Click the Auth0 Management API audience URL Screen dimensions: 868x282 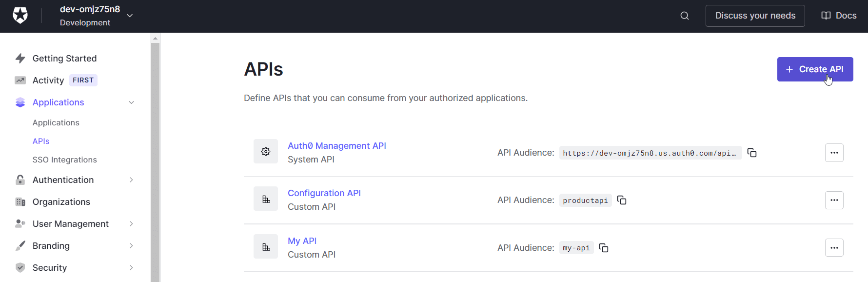click(651, 153)
